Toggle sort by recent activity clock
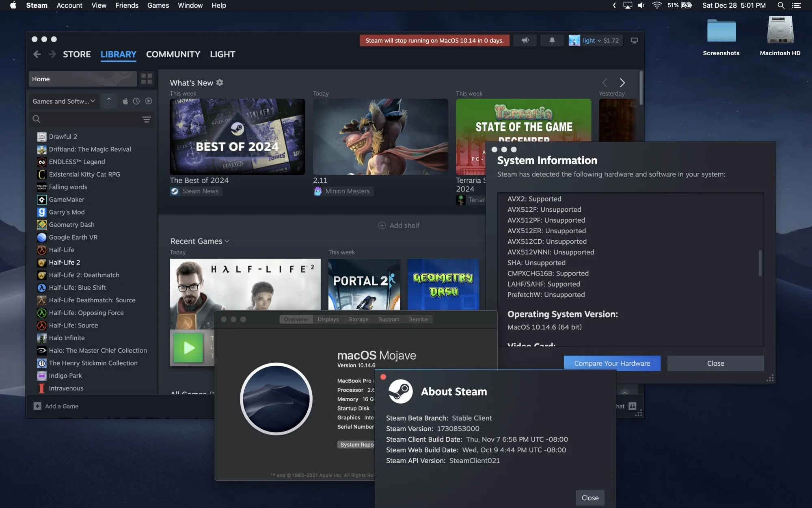This screenshot has height=508, width=812. coord(136,101)
